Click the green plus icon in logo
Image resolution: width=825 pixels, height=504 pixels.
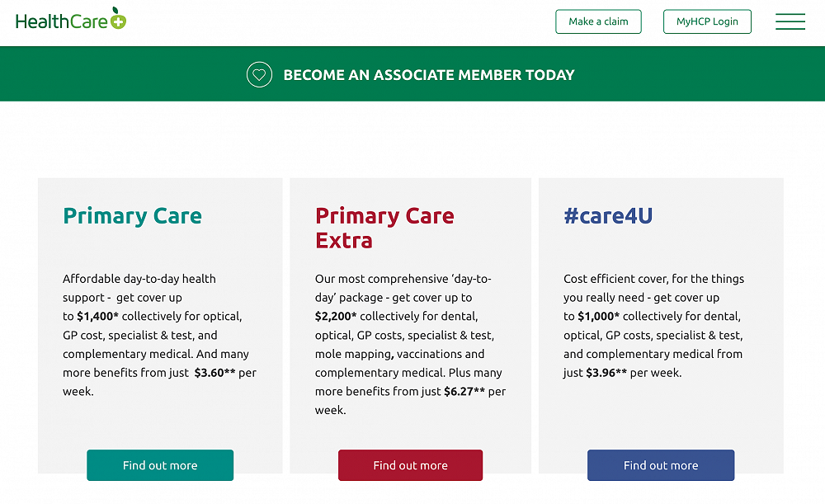118,21
